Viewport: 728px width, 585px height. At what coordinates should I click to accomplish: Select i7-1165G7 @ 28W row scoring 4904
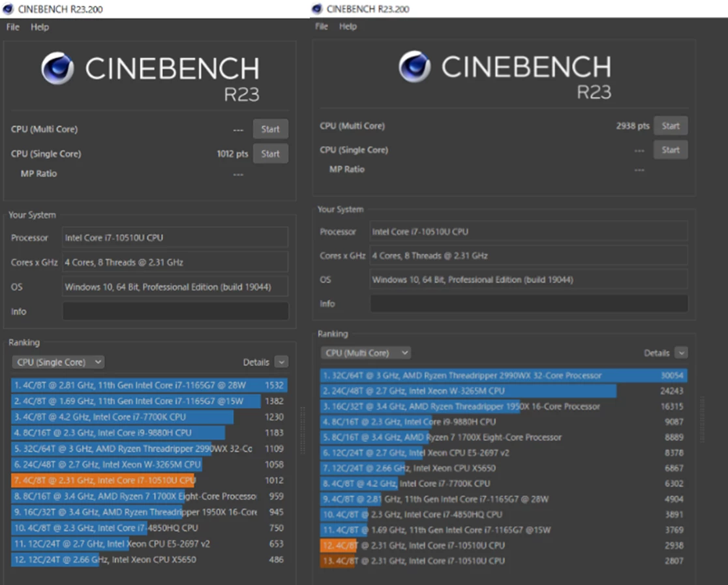click(504, 499)
